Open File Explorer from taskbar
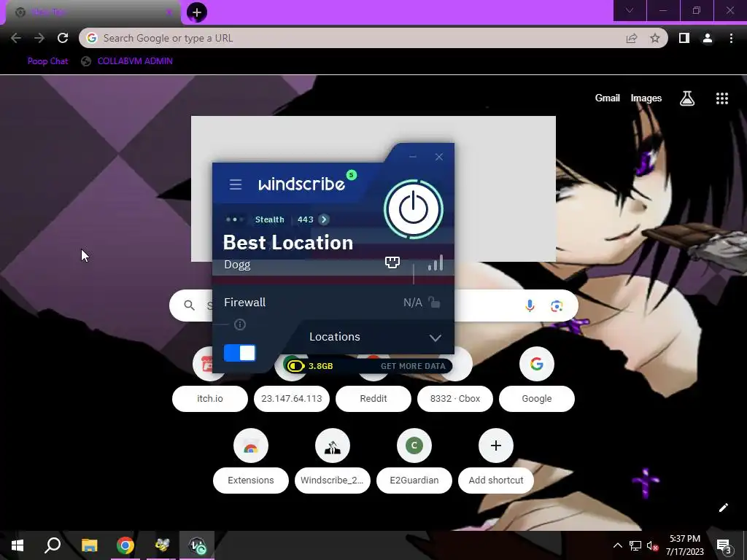Image resolution: width=747 pixels, height=560 pixels. (89, 545)
